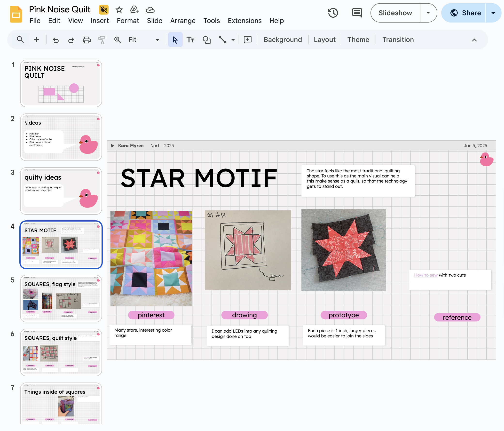Collapse the toolbar with the chevron
Screen dimensions: 504x431
pyautogui.click(x=474, y=40)
